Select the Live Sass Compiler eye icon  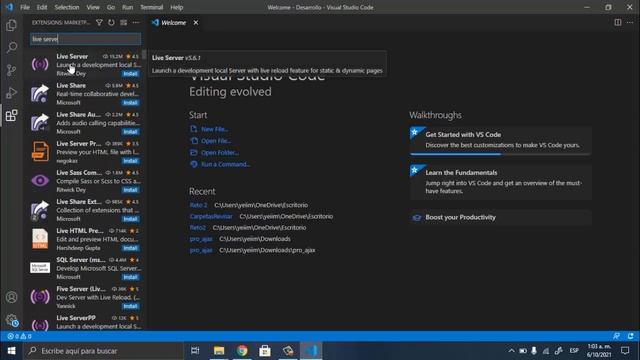40,180
